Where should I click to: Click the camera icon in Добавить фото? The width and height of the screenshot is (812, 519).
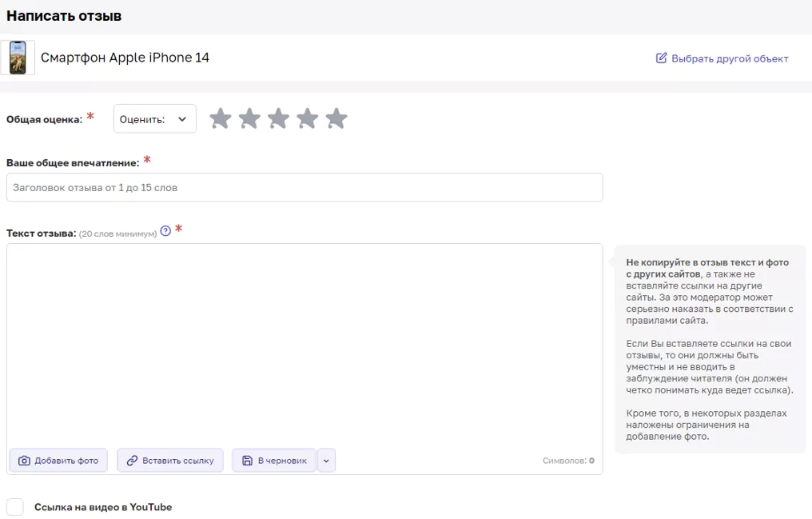pos(24,461)
